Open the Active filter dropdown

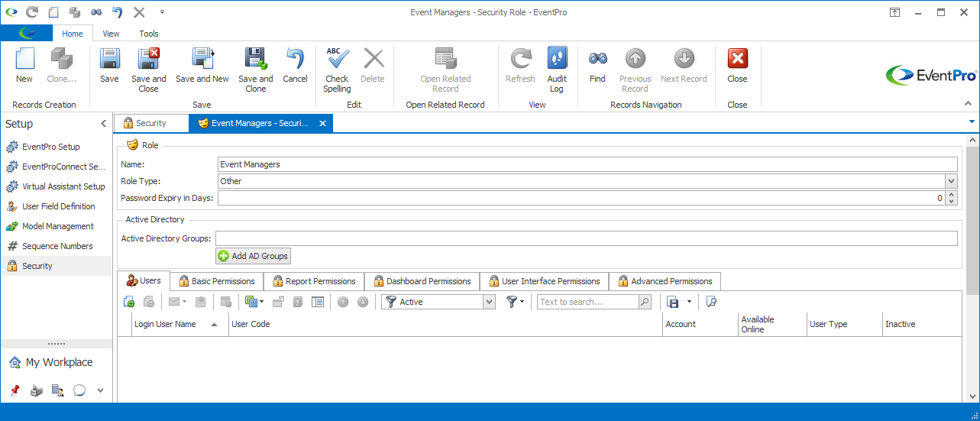490,302
